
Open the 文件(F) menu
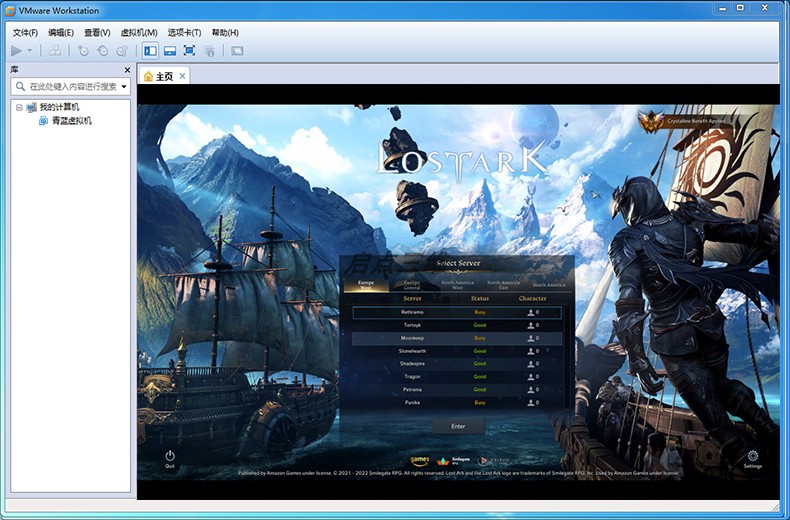(25, 33)
